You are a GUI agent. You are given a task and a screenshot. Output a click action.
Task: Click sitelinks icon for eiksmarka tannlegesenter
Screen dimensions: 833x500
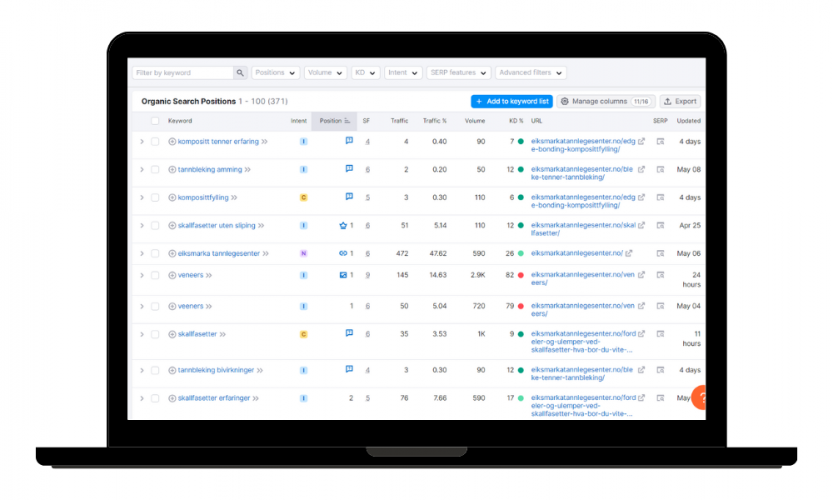(343, 253)
